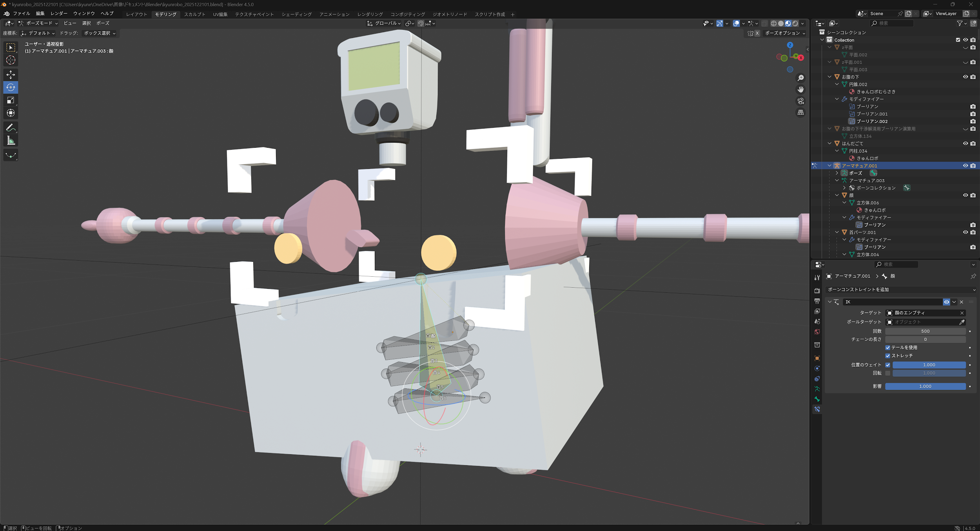Pick the Measure tool
The width and height of the screenshot is (980, 531).
(11, 141)
